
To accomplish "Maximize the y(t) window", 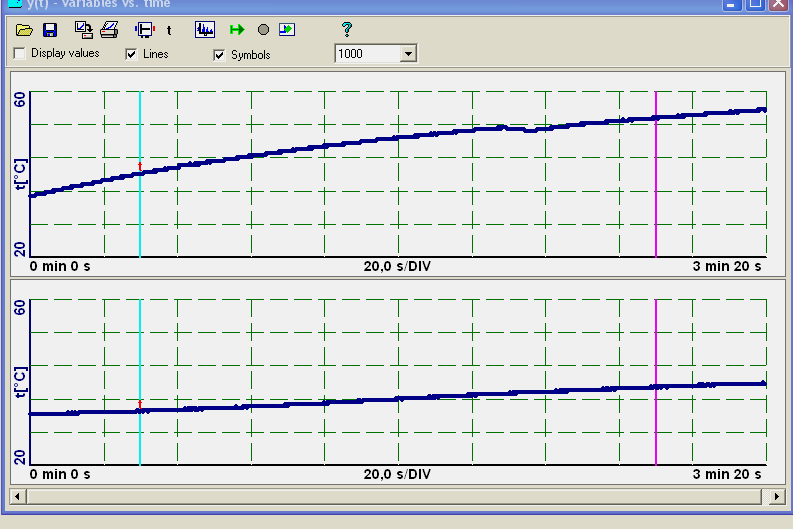I will pos(755,4).
